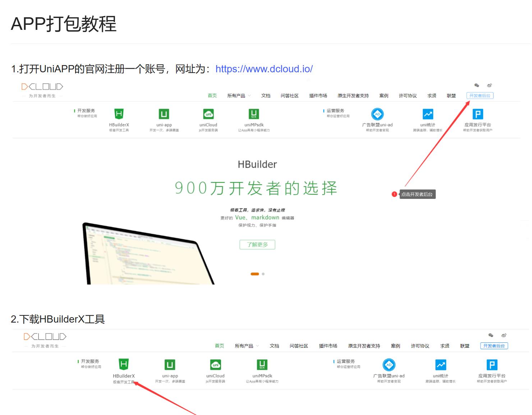Click 联盟 in the step 2 screenshot nav

[465, 346]
